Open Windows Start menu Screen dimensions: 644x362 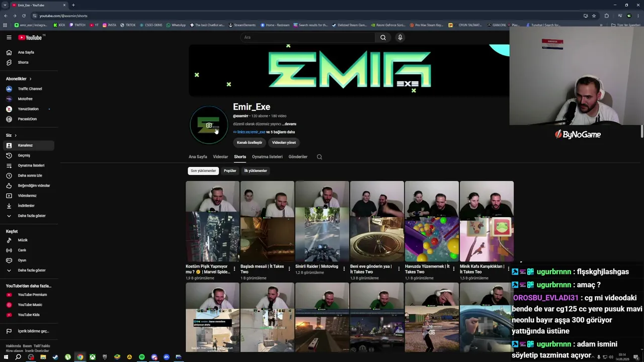pyautogui.click(x=6, y=357)
